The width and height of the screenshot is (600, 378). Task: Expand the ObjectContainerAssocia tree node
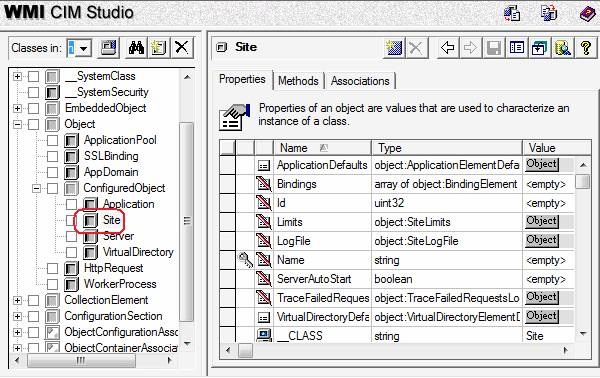tap(17, 348)
